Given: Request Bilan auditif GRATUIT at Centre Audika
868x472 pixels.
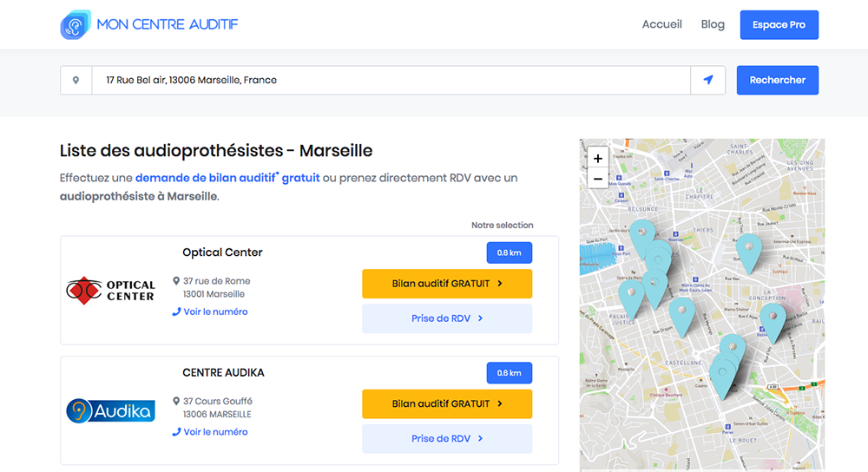Looking at the screenshot, I should tap(447, 403).
